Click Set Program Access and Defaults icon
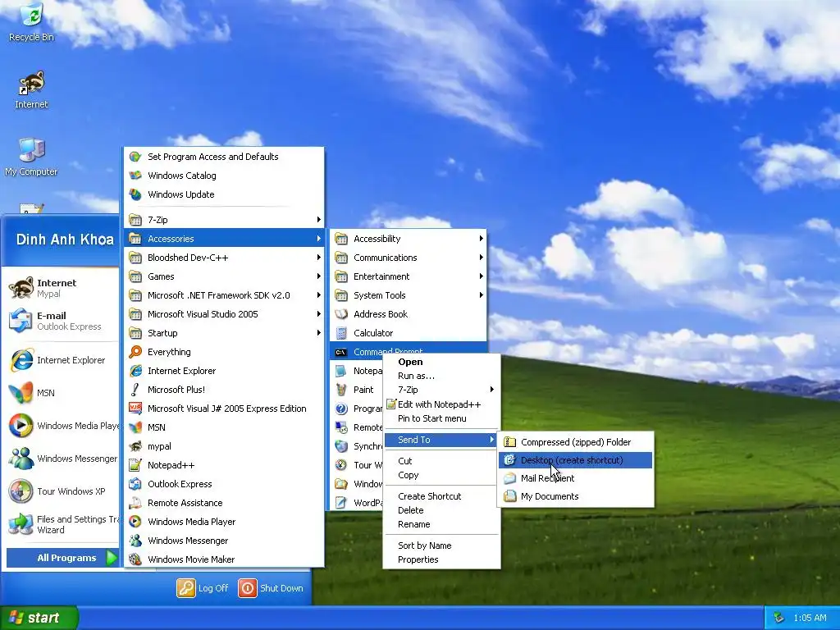Image resolution: width=840 pixels, height=630 pixels. point(135,157)
